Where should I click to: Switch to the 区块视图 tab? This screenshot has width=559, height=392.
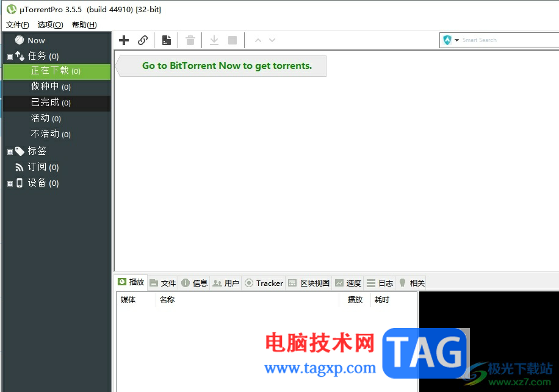point(309,283)
